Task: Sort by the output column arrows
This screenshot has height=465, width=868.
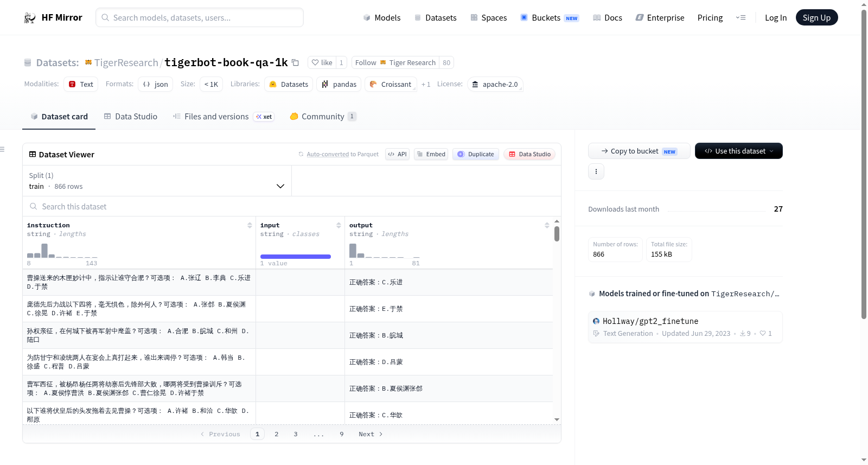Action: (547, 225)
